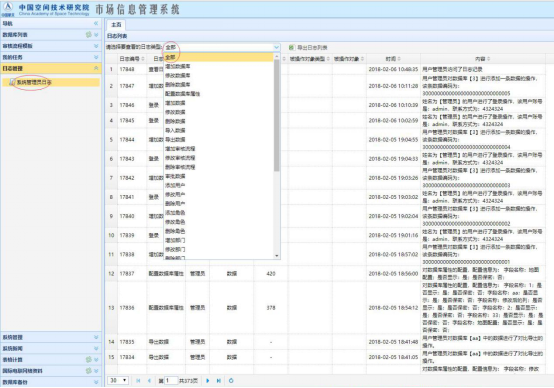This screenshot has height=388, width=554.
Task: Click refresh icon in 表格计算 panel header
Action: [x=89, y=360]
